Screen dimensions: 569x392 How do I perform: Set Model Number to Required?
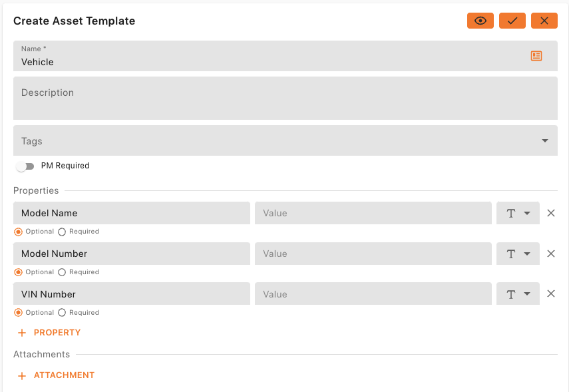[x=62, y=272]
